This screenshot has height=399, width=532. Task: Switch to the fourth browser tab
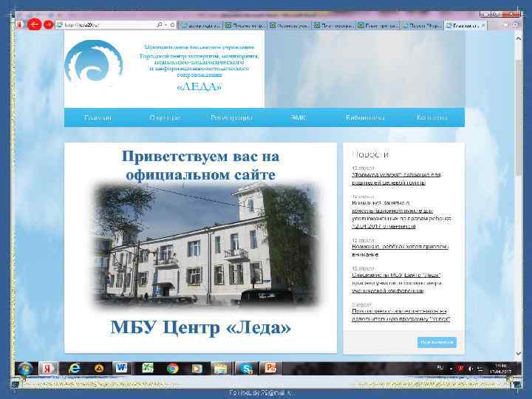pos(334,25)
